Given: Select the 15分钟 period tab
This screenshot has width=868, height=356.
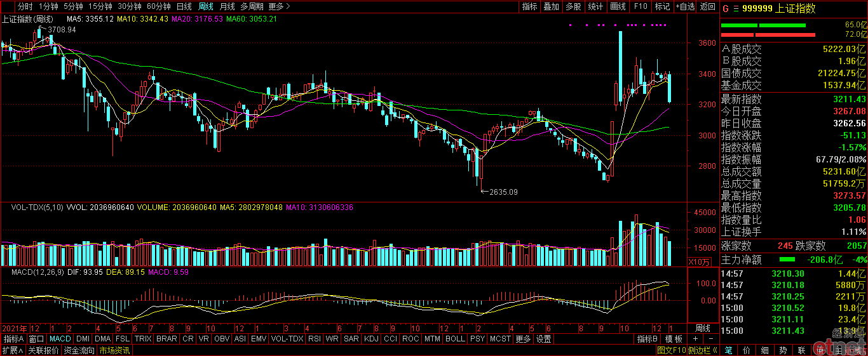Looking at the screenshot, I should pyautogui.click(x=102, y=6).
